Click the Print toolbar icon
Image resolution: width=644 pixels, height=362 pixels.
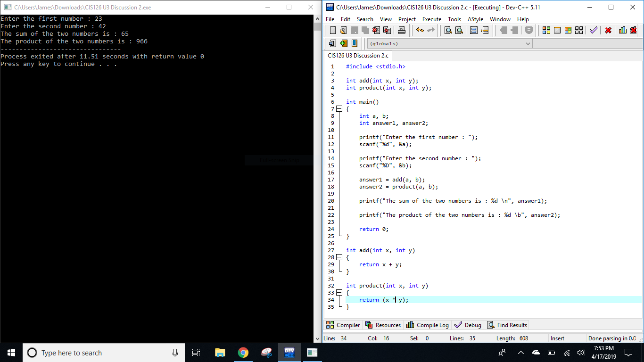[x=402, y=30]
